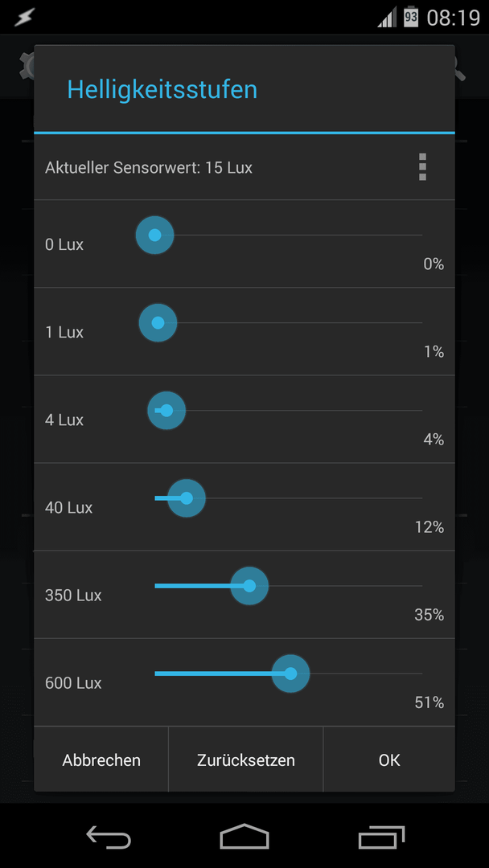Viewport: 489px width, 868px height.
Task: Tap the Aktueller Sensorwert text
Action: [149, 167]
